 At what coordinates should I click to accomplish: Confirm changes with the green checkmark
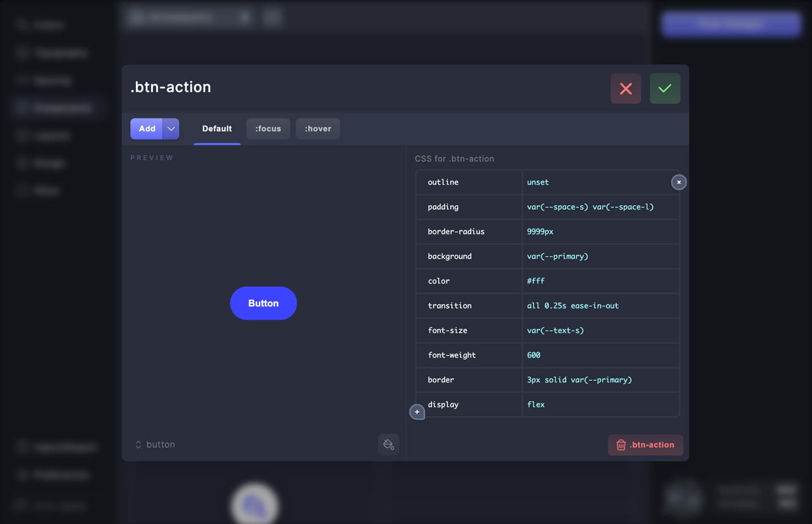point(665,88)
